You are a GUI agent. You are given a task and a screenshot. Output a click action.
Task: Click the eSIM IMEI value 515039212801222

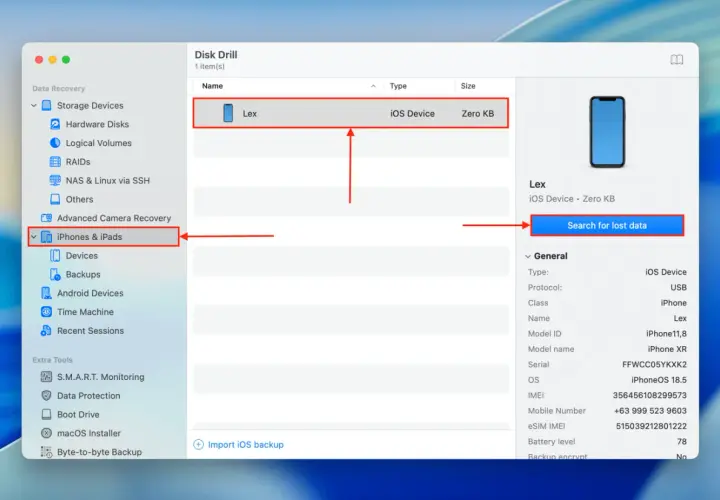[x=651, y=426]
